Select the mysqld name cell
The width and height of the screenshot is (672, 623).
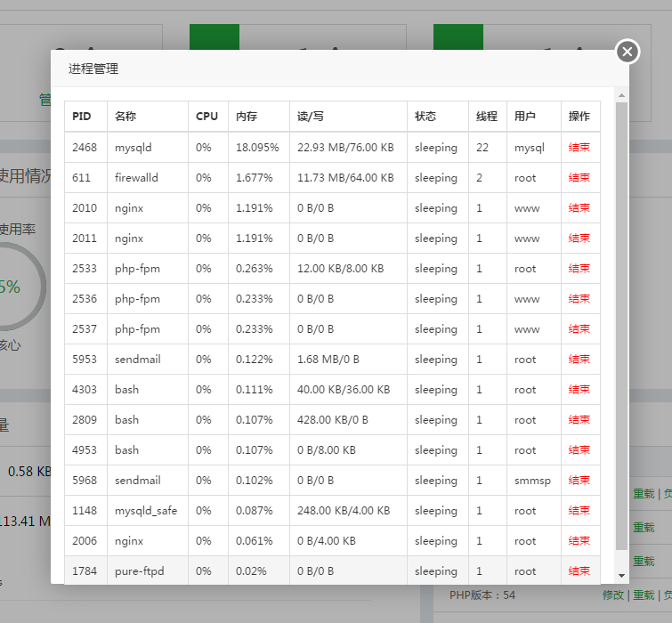tap(134, 148)
